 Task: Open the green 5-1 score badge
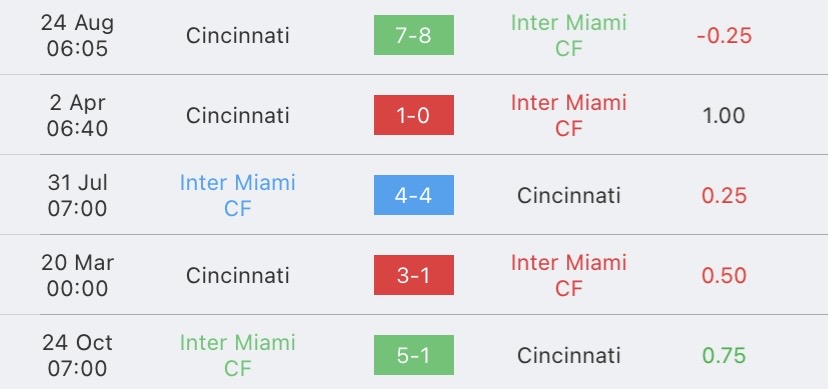click(x=413, y=355)
